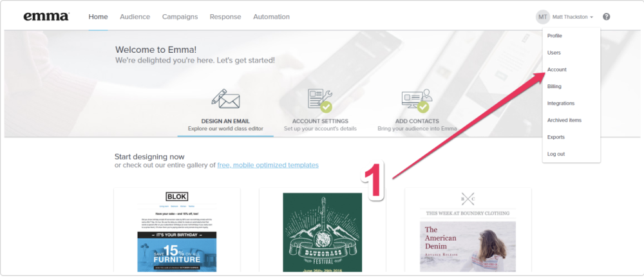Click the Emma logo

click(x=46, y=17)
